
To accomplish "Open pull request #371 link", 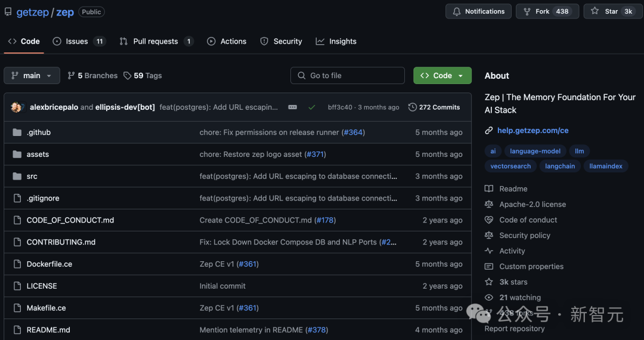I will [x=315, y=154].
